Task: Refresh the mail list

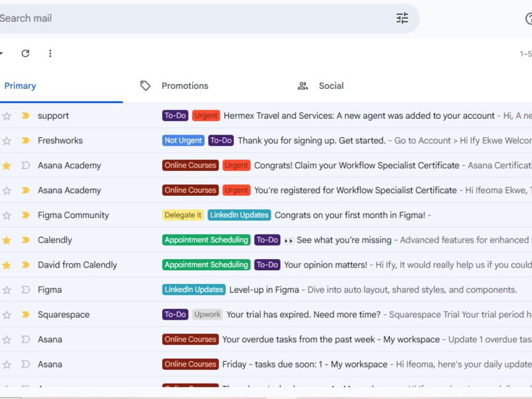Action: tap(26, 53)
